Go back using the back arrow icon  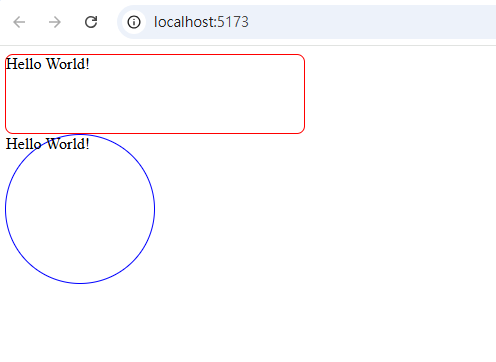(x=19, y=22)
